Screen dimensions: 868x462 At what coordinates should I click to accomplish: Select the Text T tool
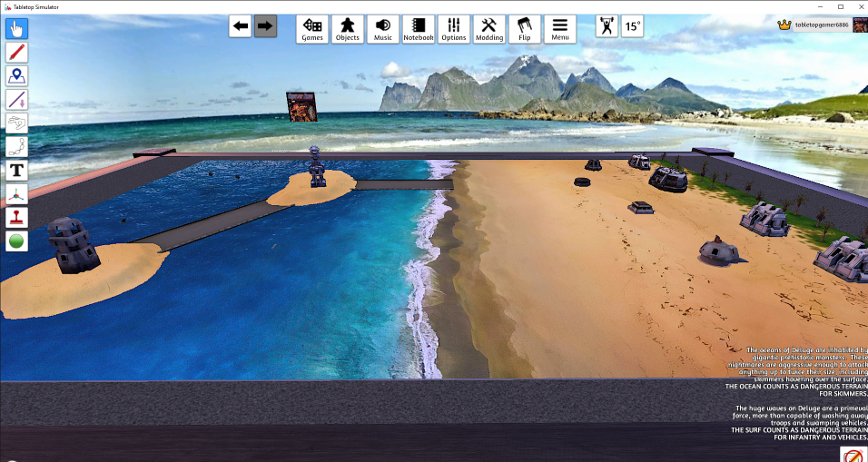(x=16, y=171)
